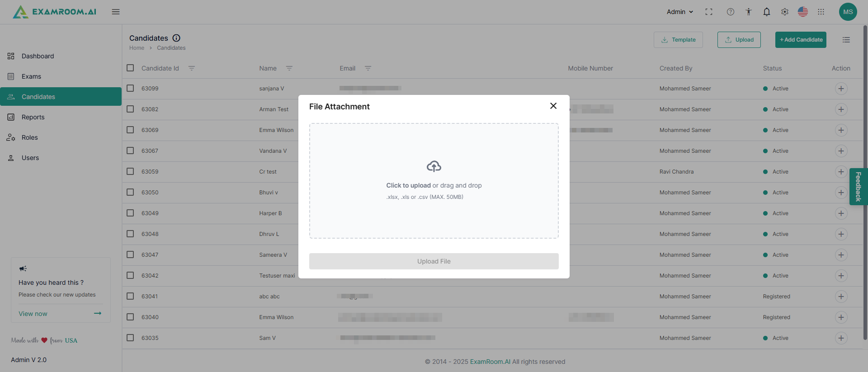The width and height of the screenshot is (868, 372).
Task: Expand actions for candidate 63035
Action: (x=841, y=338)
